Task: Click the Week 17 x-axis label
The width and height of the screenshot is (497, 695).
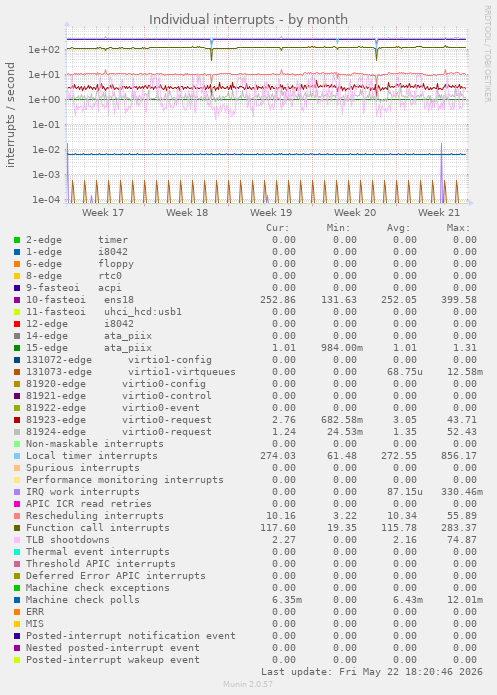Action: tap(103, 213)
